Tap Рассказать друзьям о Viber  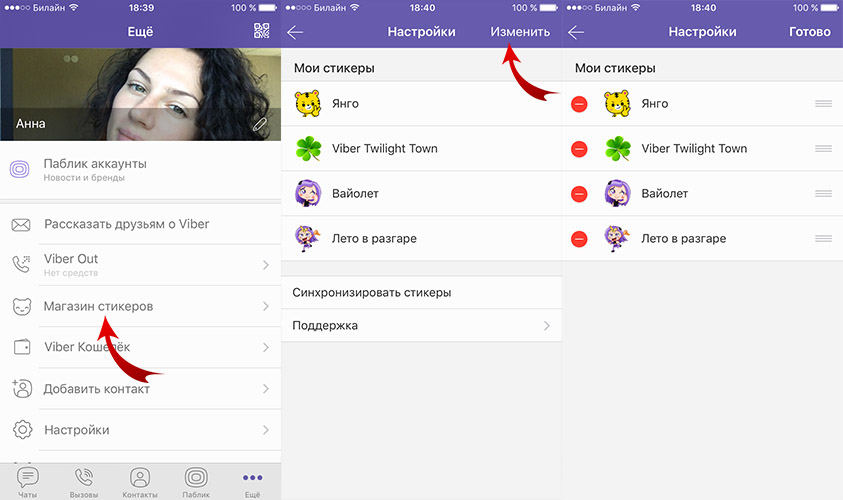(140, 224)
